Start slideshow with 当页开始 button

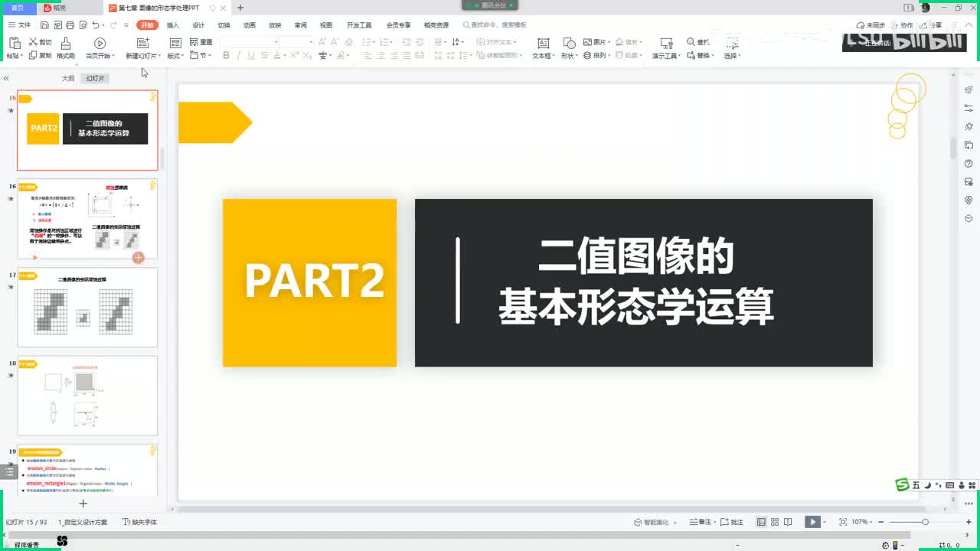coord(100,47)
